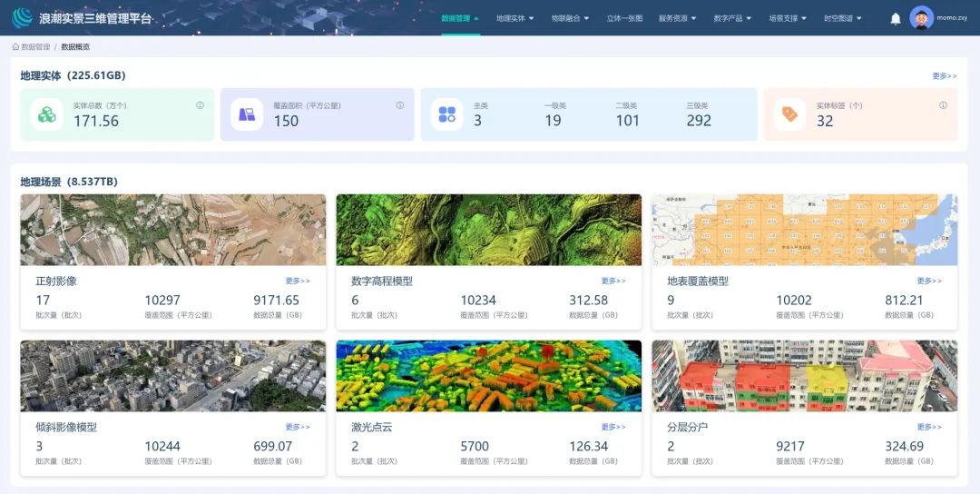Image resolution: width=980 pixels, height=494 pixels.
Task: Open 更多 link for 正射影像
Action: click(x=298, y=281)
